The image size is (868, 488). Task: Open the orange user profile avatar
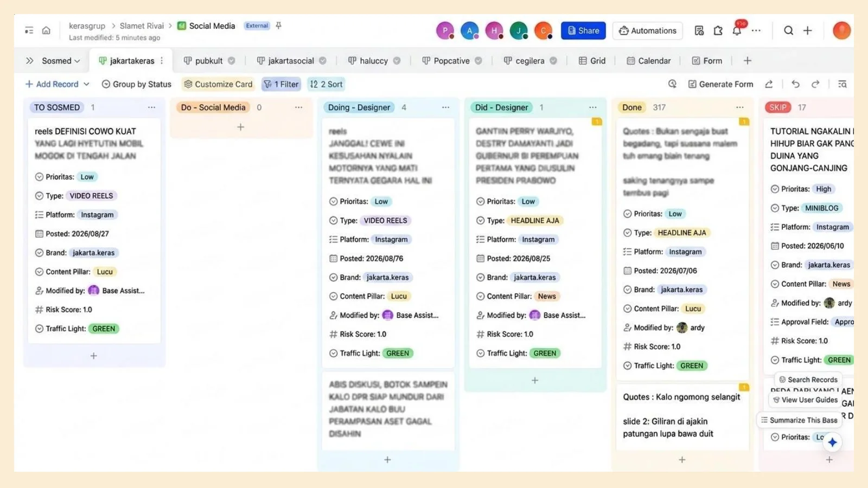click(x=841, y=30)
